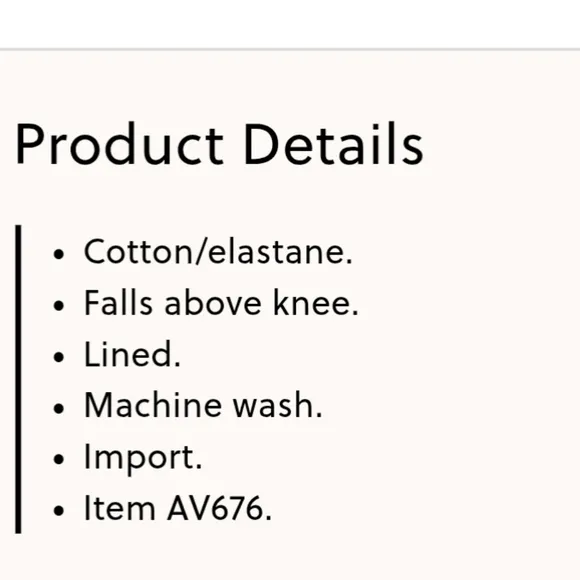The width and height of the screenshot is (580, 580).
Task: Click the Item AV676 text
Action: [178, 508]
